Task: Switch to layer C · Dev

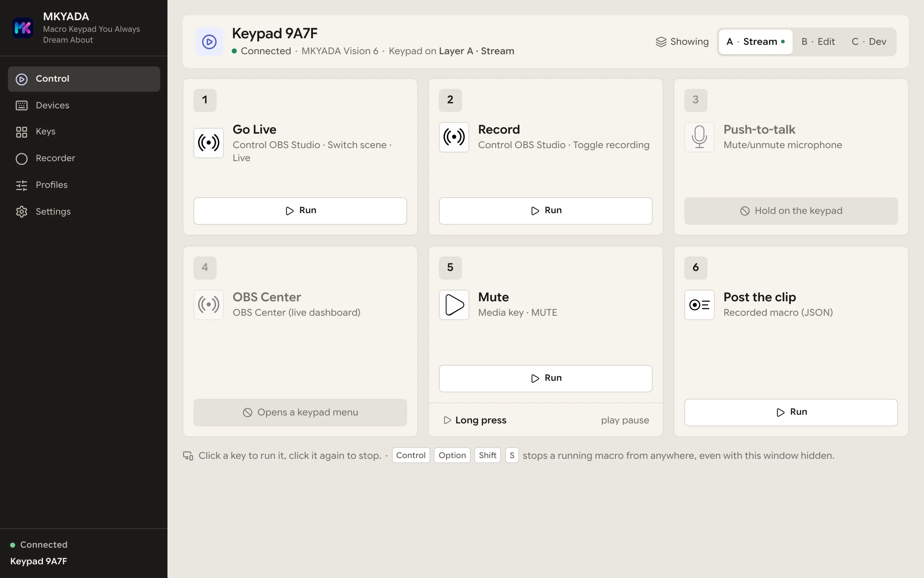Action: point(869,42)
